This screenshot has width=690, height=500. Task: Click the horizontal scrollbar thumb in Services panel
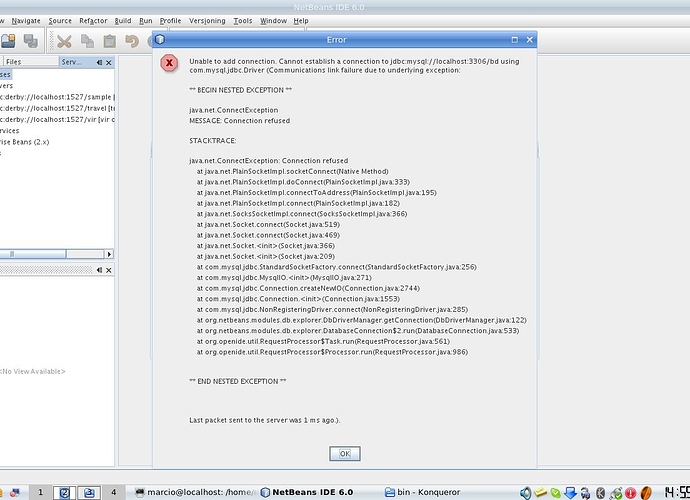[x=33, y=254]
